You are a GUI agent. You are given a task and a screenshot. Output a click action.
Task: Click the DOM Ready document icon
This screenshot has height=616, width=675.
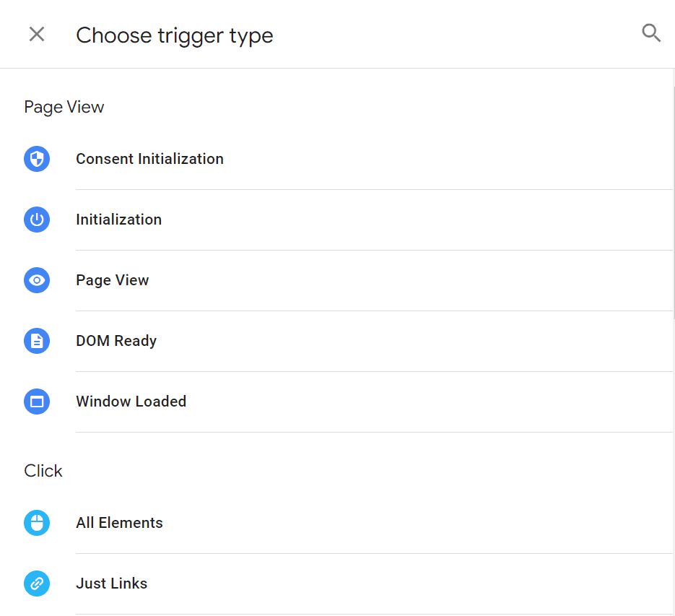(x=37, y=341)
